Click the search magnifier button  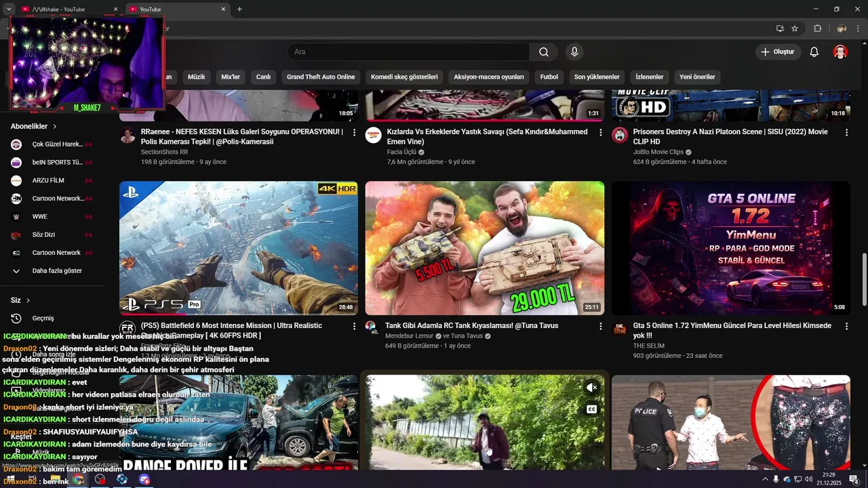(x=544, y=52)
